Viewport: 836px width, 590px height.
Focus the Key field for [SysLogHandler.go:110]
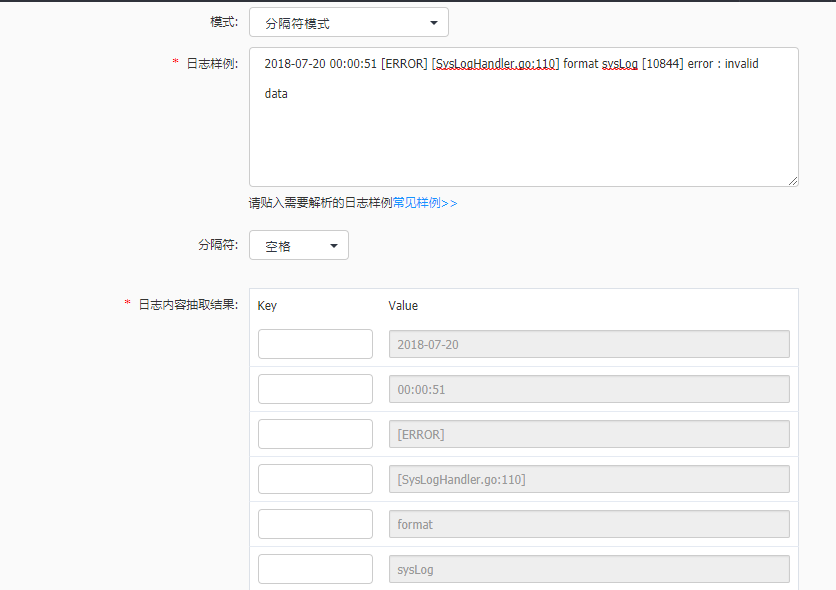(x=315, y=479)
